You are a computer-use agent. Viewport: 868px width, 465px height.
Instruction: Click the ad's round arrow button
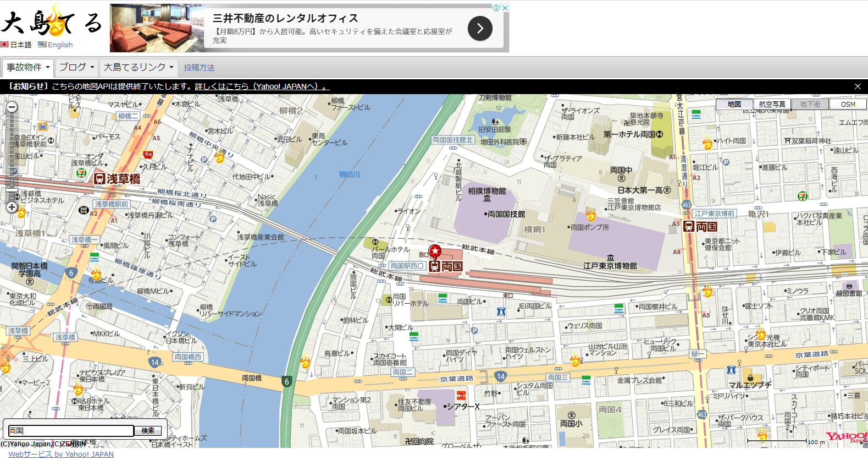[x=480, y=28]
